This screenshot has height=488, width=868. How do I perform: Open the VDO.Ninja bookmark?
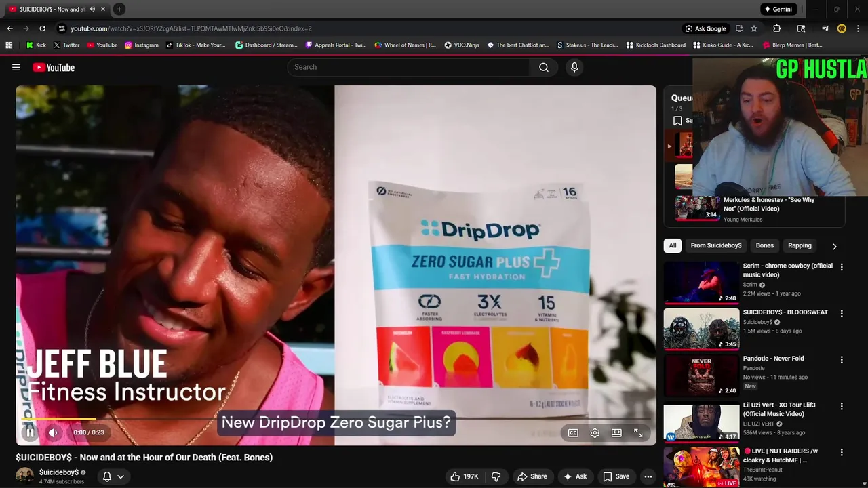pos(462,45)
